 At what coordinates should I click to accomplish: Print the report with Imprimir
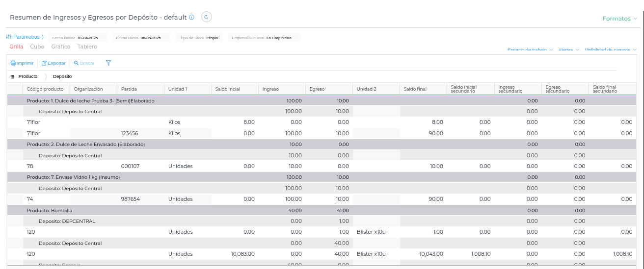[22, 63]
